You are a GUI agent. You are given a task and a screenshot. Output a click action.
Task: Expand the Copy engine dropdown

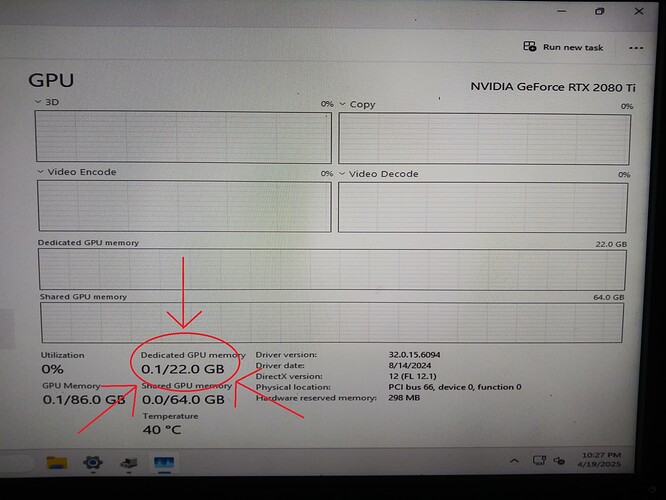pyautogui.click(x=342, y=104)
